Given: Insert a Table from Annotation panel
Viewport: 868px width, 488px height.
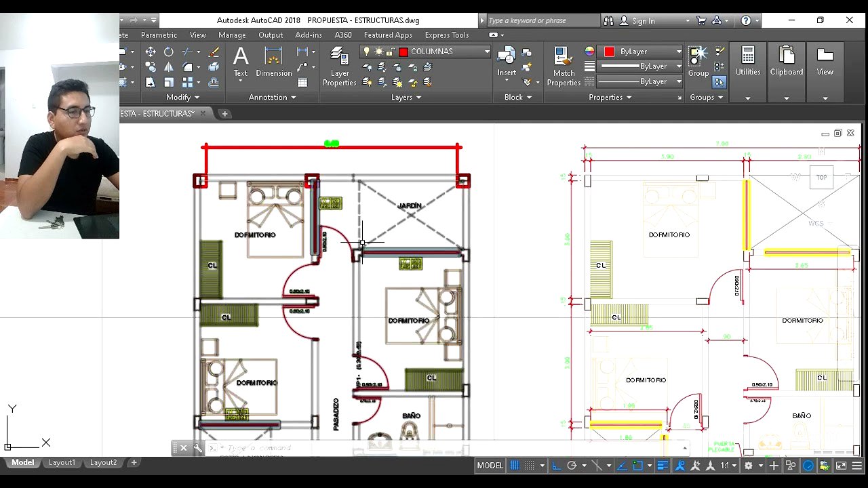Looking at the screenshot, I should tap(302, 83).
